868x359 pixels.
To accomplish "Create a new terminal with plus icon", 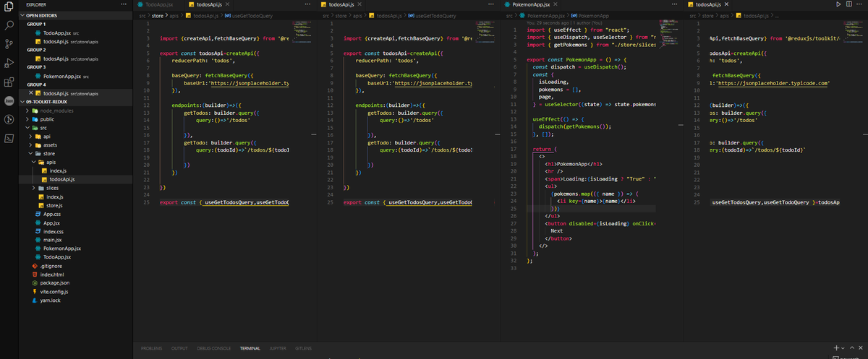I will tap(836, 348).
